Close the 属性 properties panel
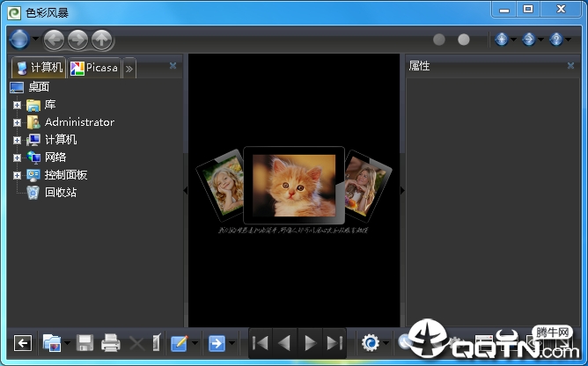 tap(570, 66)
